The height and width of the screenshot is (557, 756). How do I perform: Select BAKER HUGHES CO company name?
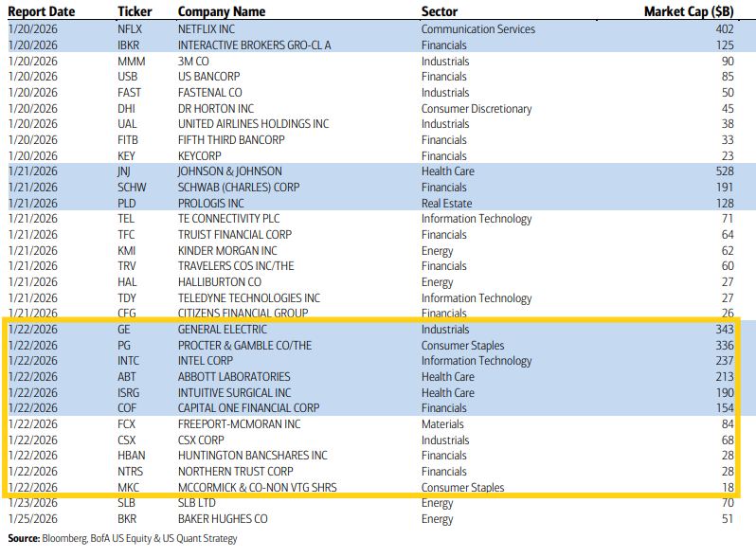[x=223, y=519]
